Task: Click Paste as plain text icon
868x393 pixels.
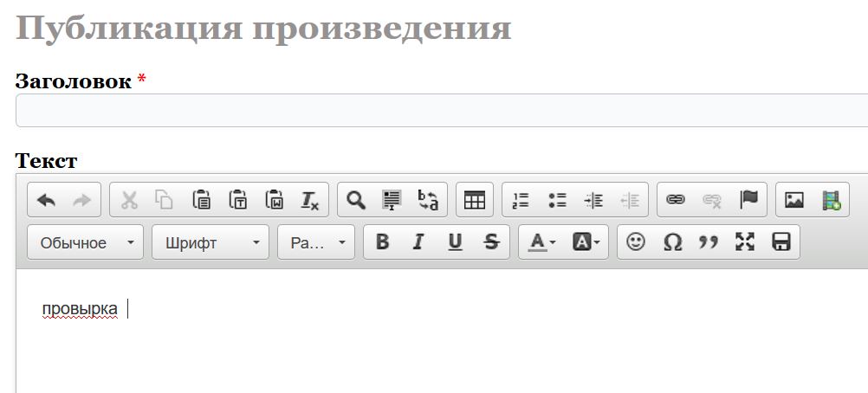Action: [x=238, y=200]
